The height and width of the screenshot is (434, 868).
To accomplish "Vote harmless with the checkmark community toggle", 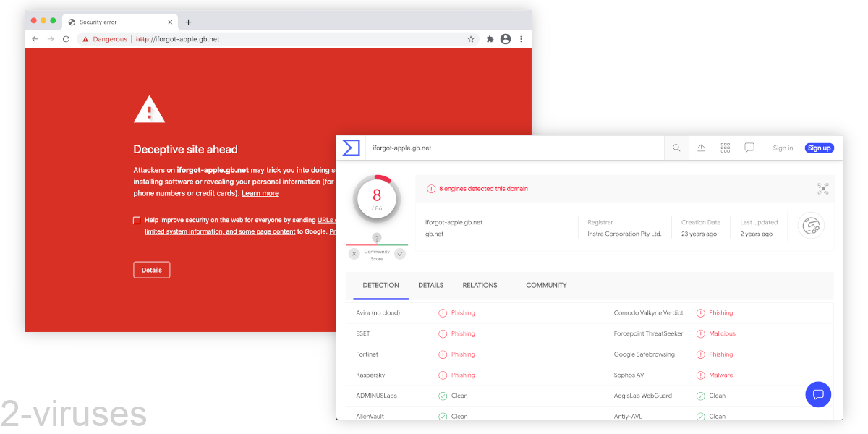I will 399,254.
